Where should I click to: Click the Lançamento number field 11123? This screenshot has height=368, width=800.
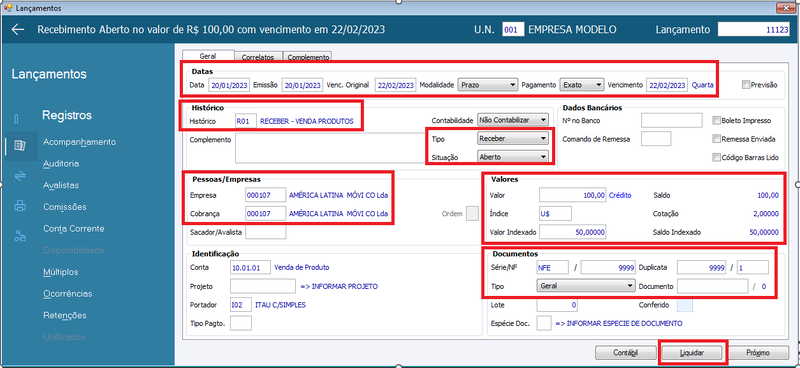pos(755,30)
